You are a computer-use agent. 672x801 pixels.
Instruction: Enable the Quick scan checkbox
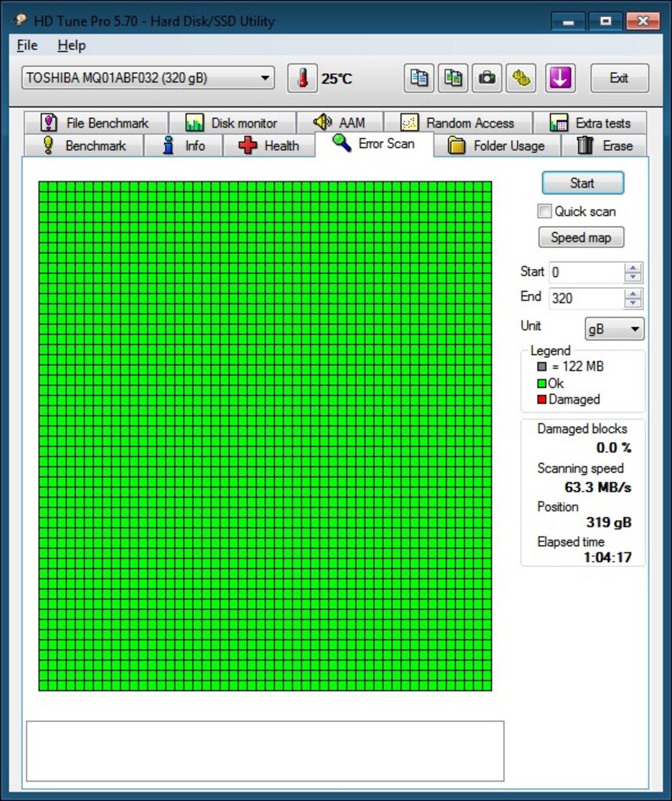click(x=544, y=211)
